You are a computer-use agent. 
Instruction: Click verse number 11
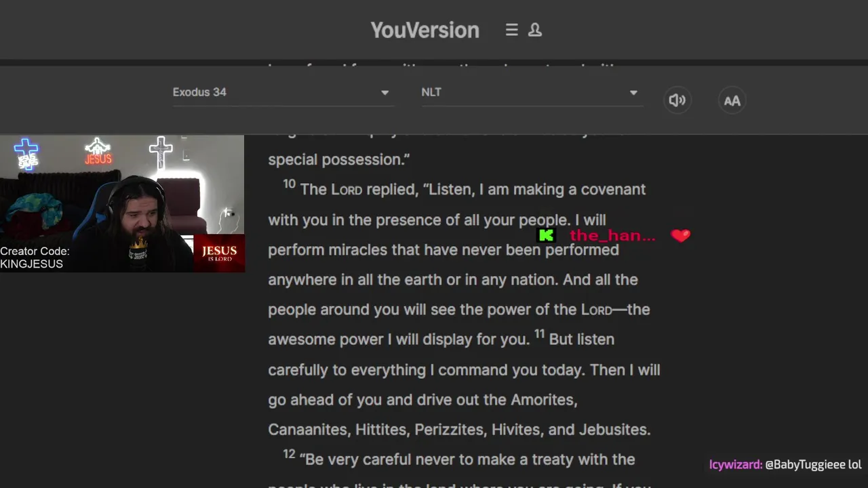[539, 333]
